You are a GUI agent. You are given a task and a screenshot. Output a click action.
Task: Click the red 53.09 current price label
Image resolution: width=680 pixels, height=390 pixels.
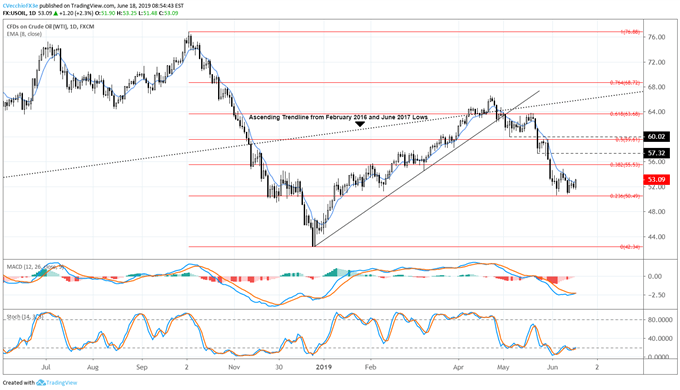click(657, 180)
